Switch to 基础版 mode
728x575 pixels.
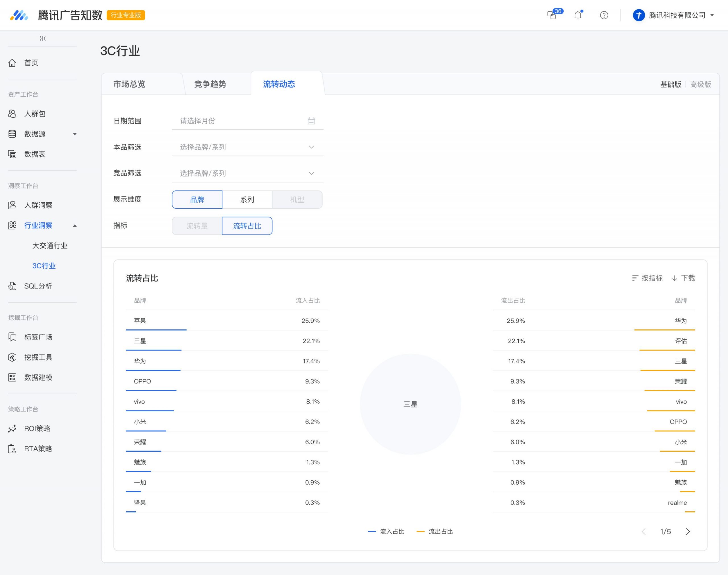pos(671,84)
